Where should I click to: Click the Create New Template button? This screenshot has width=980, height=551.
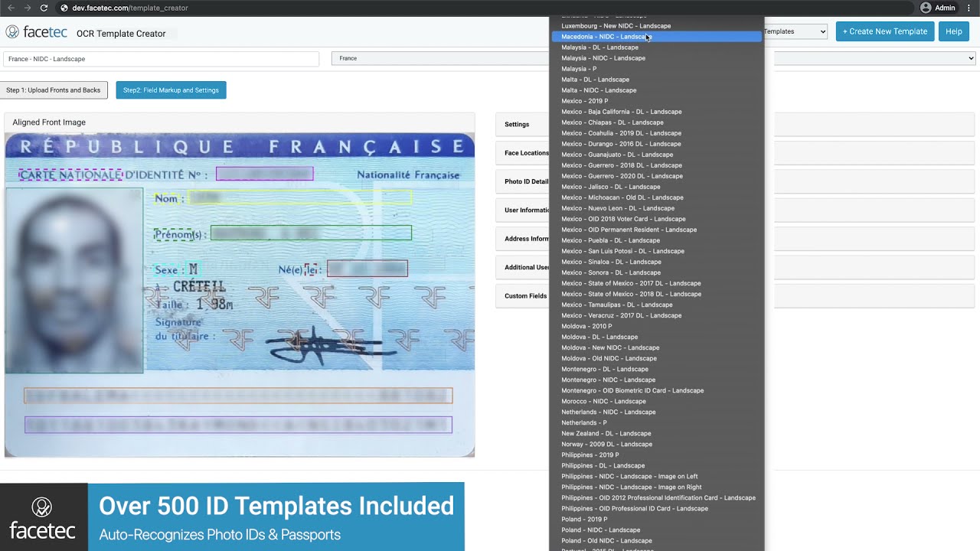click(x=885, y=31)
